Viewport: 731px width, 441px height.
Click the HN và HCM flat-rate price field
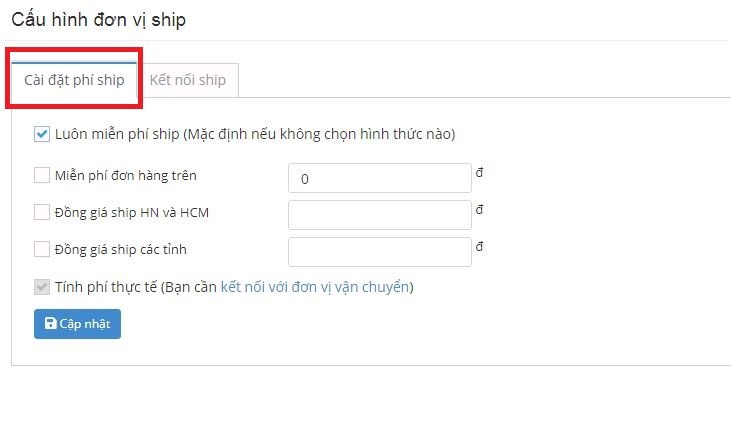click(380, 215)
